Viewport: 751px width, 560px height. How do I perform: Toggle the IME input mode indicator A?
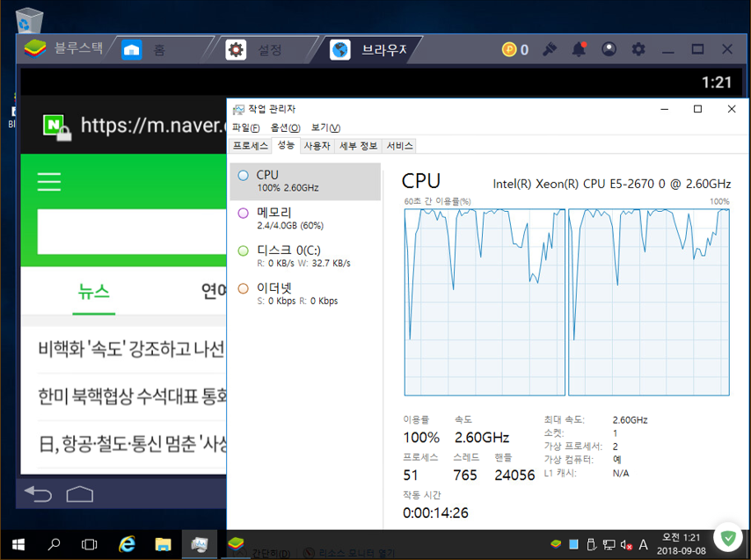click(643, 545)
